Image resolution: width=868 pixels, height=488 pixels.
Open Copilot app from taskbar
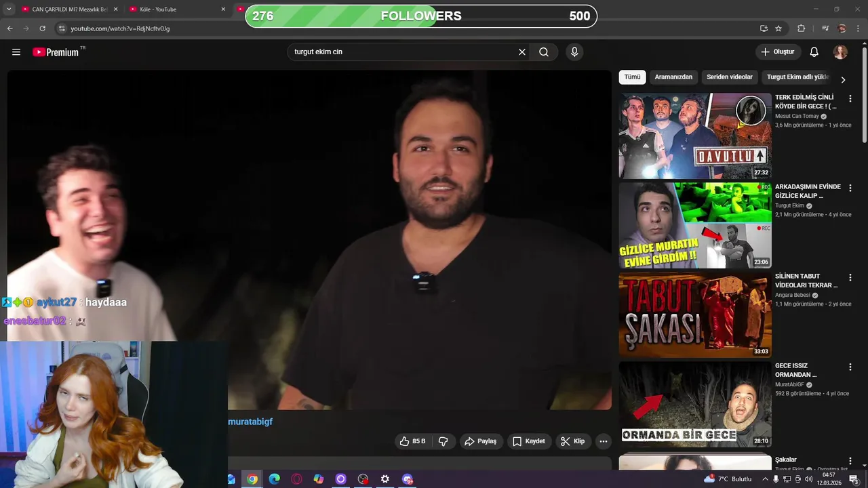coord(319,479)
